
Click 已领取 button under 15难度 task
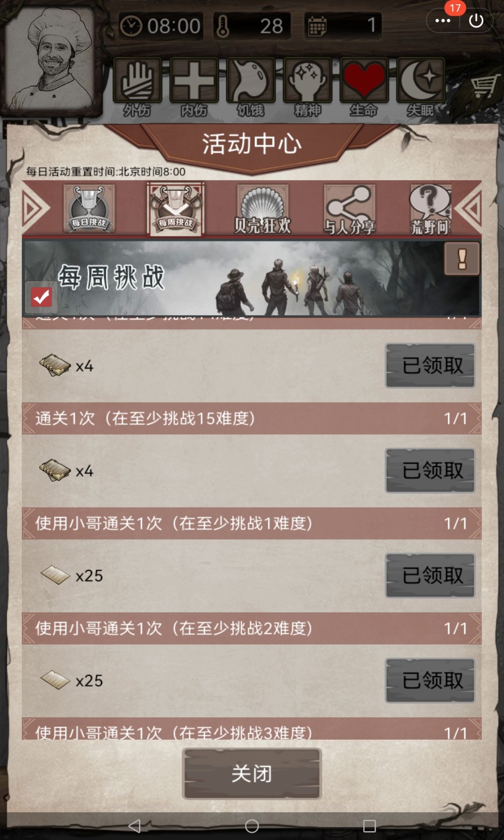pyautogui.click(x=430, y=470)
